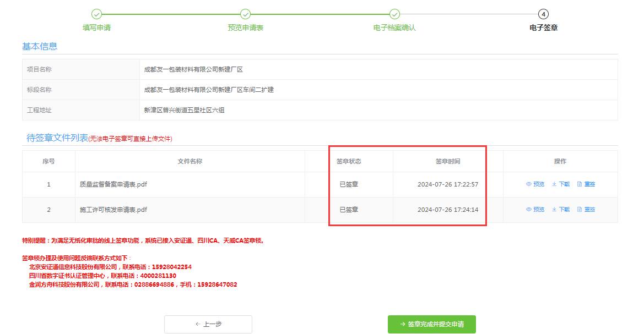Click the download arrow icon for 施工许可核发申请表.pdf
The height and width of the screenshot is (334, 644).
click(x=554, y=209)
